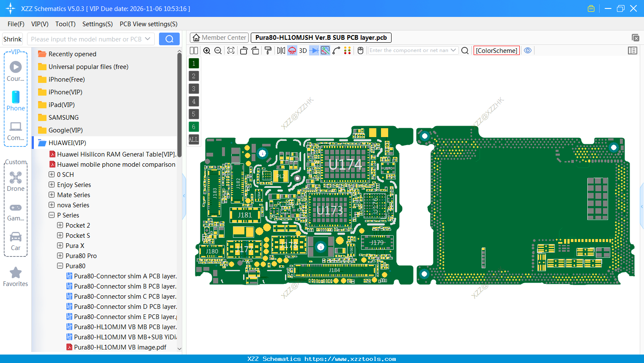Expand the Pura80 Pro tree node
644x363 pixels.
[x=60, y=256]
